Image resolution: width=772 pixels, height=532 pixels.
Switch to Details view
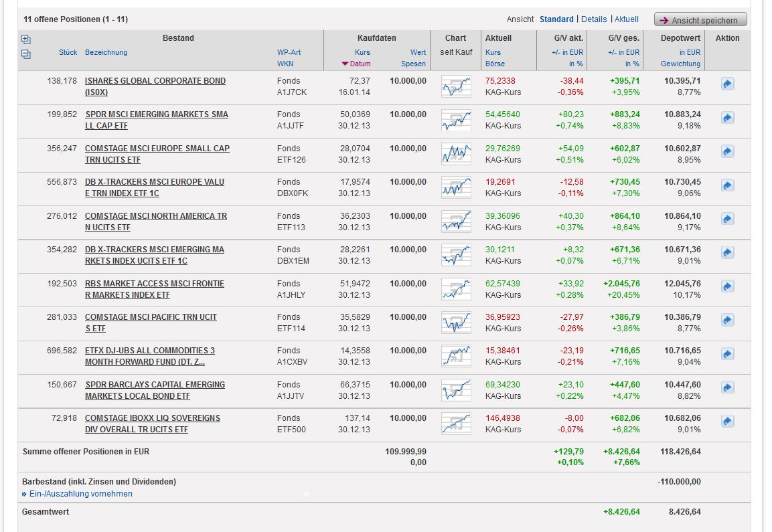point(594,19)
